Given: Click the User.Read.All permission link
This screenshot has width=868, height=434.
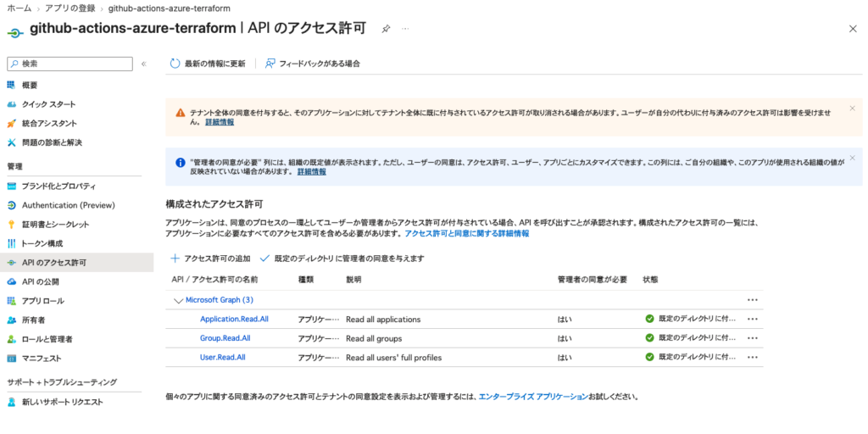Looking at the screenshot, I should point(223,357).
